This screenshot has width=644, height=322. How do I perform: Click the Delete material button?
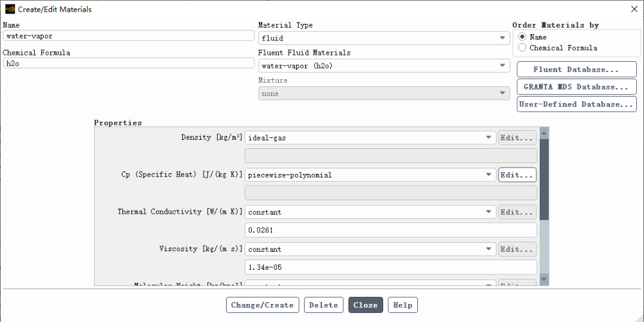324,305
